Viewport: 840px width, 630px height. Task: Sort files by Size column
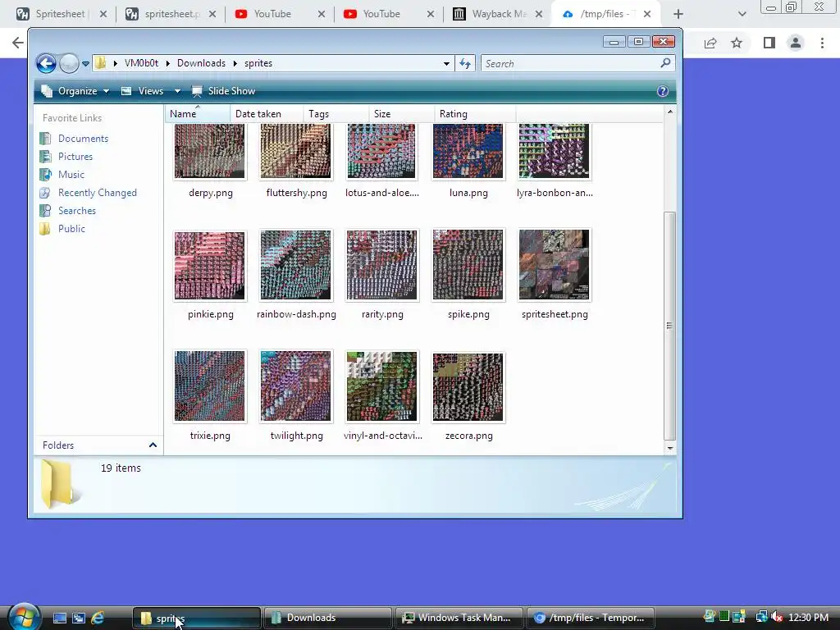tap(402, 113)
